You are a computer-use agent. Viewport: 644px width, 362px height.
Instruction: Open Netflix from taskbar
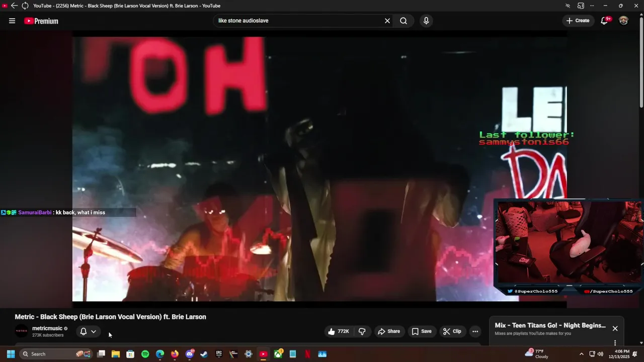point(307,354)
